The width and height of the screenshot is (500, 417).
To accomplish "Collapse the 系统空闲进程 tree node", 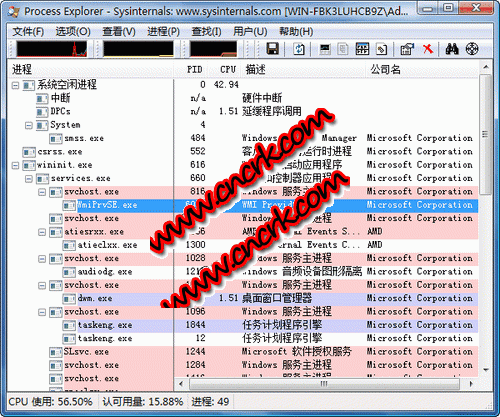I will coord(15,85).
